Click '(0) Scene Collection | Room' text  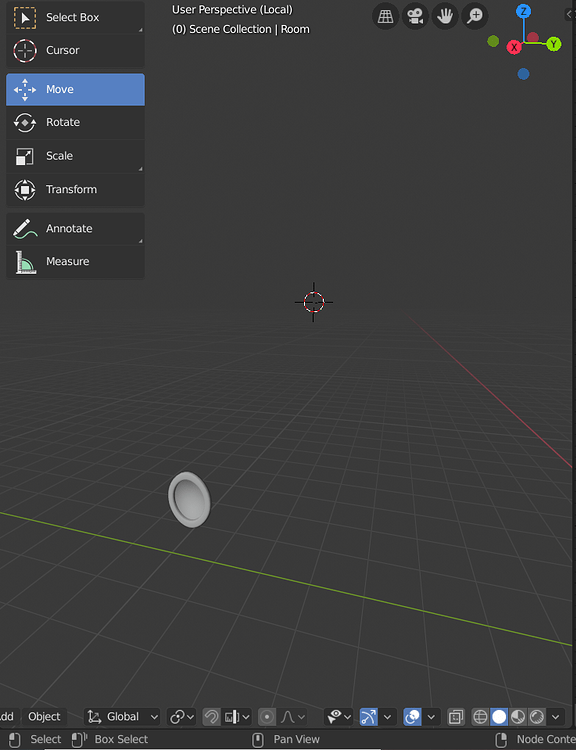(241, 29)
